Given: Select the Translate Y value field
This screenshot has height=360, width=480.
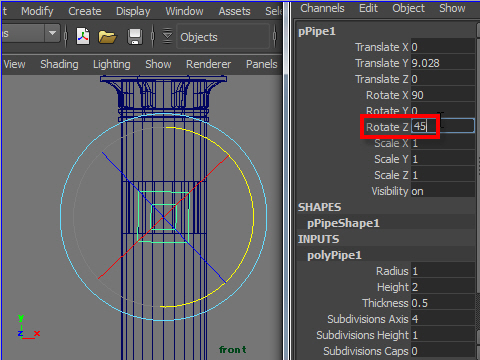Looking at the screenshot, I should [x=443, y=63].
